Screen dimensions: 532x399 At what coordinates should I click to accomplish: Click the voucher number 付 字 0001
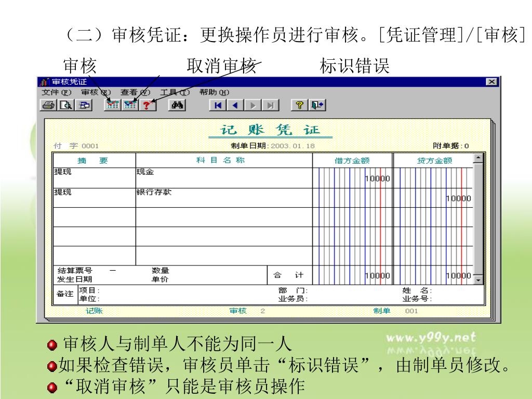pyautogui.click(x=76, y=146)
